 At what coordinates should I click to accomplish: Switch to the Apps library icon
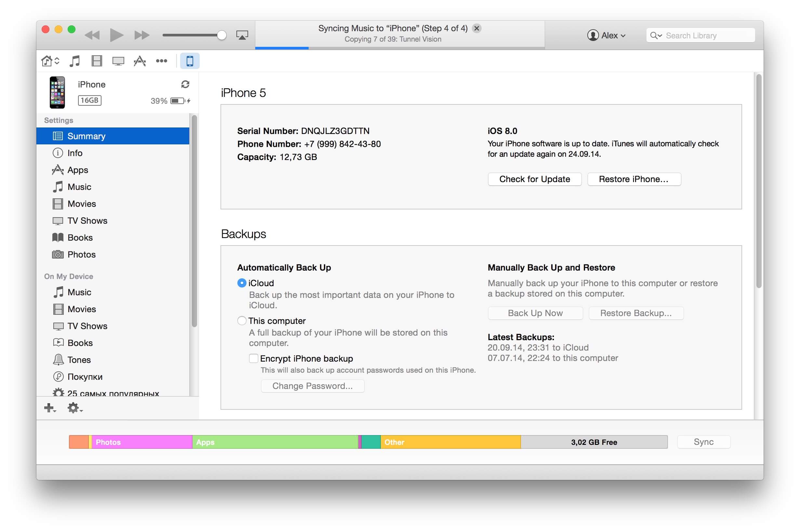tap(140, 61)
